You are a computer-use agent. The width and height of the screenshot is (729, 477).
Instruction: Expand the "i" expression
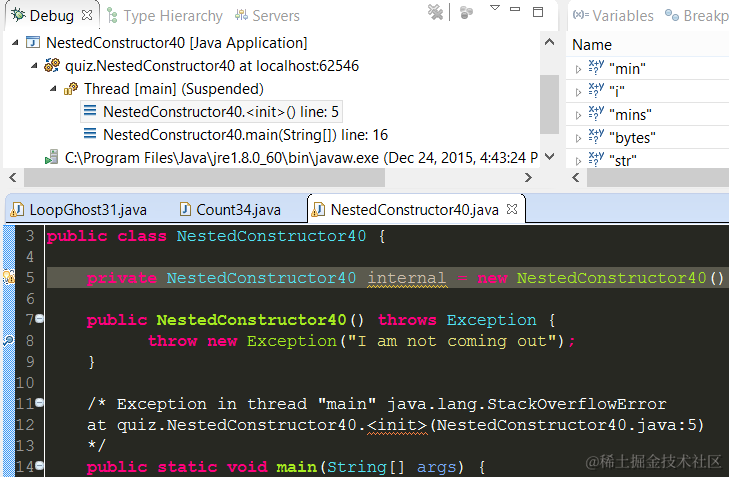point(578,93)
